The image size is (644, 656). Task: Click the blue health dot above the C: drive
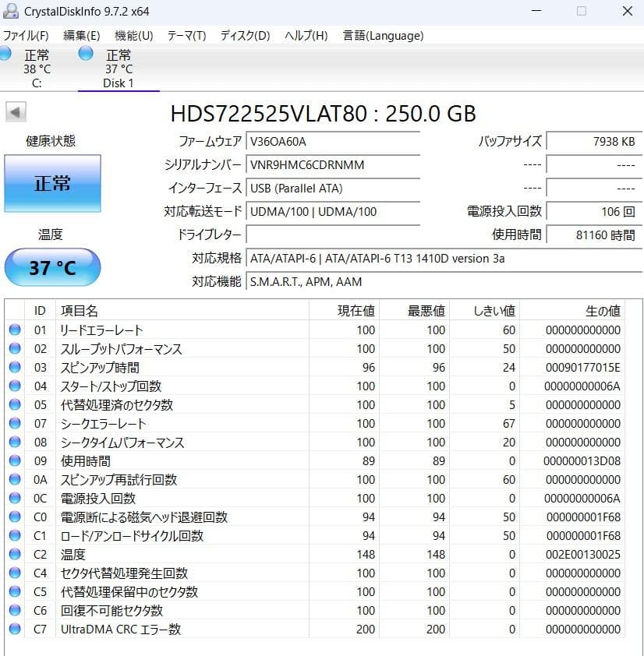tap(6, 54)
